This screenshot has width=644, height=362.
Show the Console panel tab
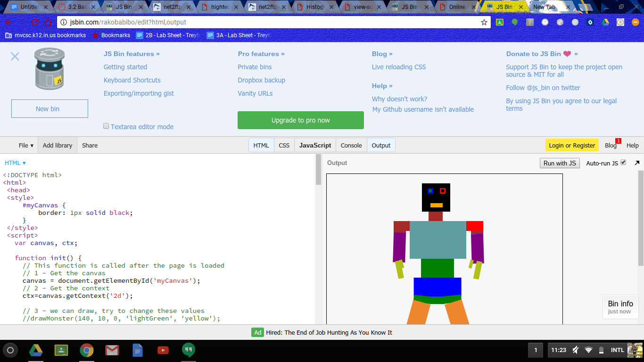tap(351, 145)
